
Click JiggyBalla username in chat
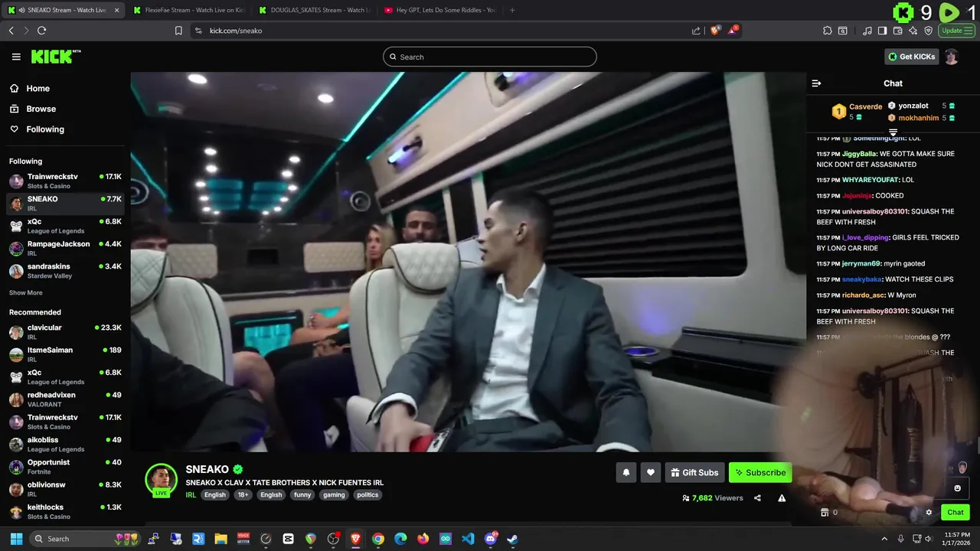tap(859, 154)
